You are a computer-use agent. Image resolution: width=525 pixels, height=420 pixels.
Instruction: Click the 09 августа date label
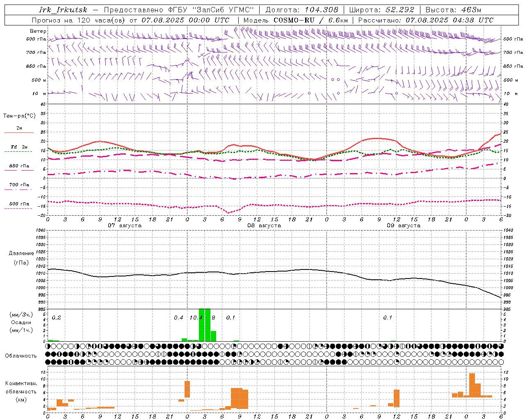coord(404,226)
